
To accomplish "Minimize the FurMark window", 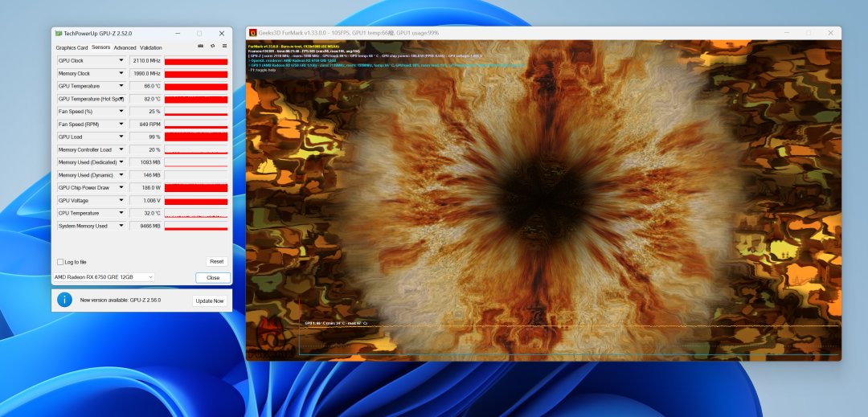I will 785,33.
